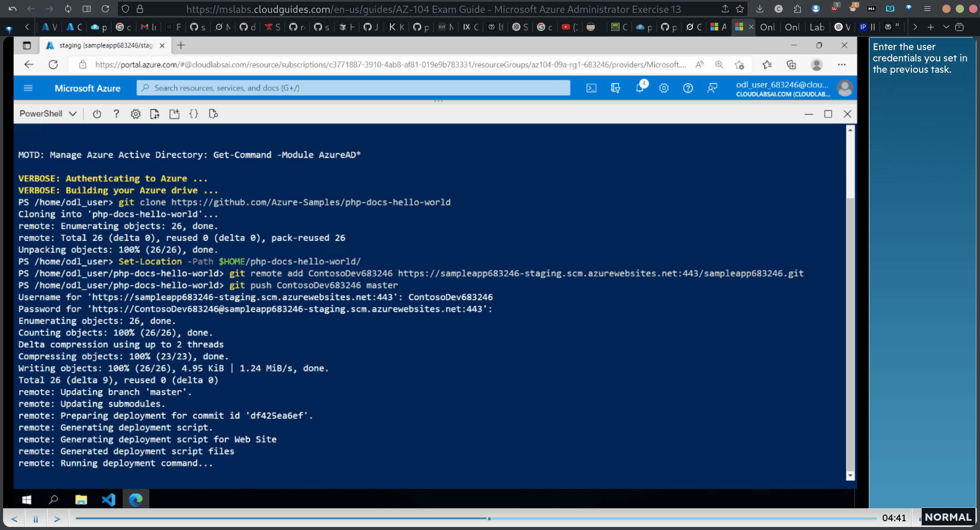Open Edge Collections icon

791,65
